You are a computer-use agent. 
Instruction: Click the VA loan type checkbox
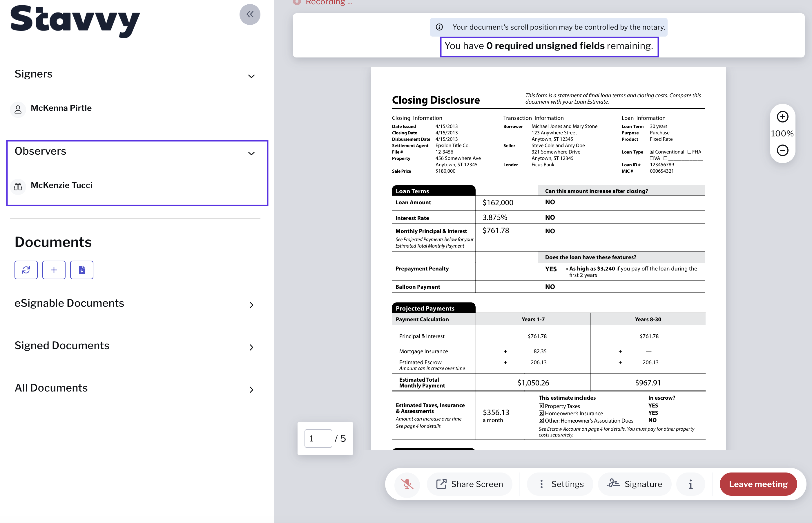(652, 158)
